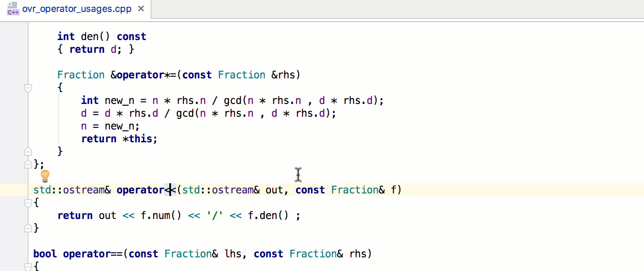Click the lightbulb intention action icon
Viewport: 644px width, 271px height.
[45, 176]
